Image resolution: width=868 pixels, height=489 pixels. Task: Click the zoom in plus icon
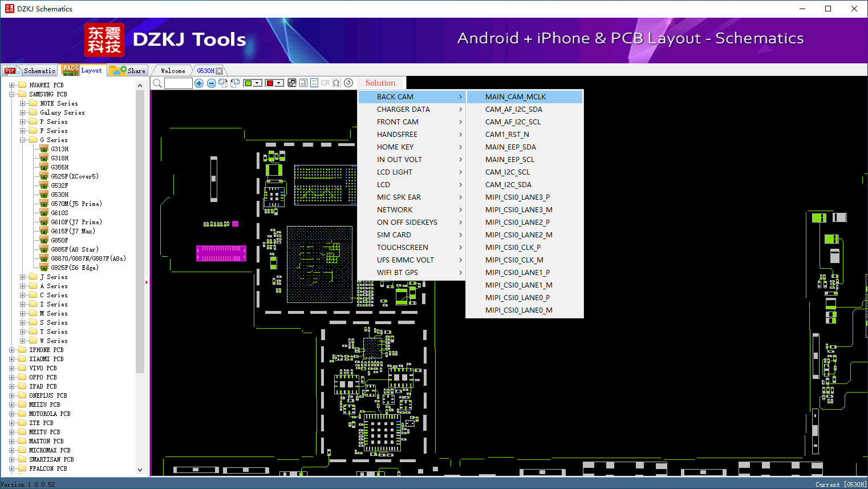(199, 83)
